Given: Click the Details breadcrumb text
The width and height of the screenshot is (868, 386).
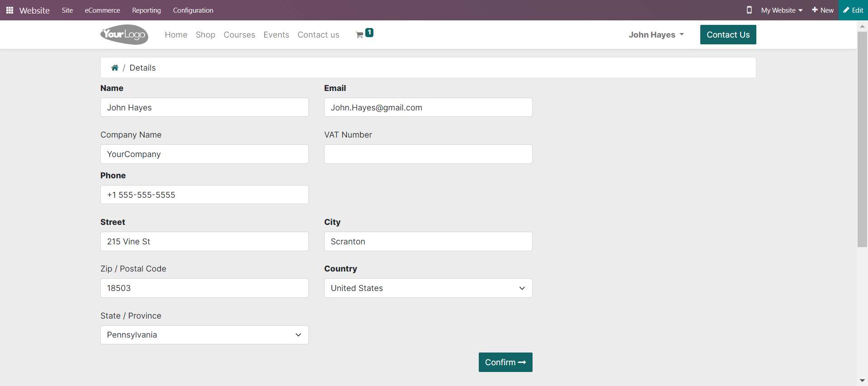Looking at the screenshot, I should [142, 68].
